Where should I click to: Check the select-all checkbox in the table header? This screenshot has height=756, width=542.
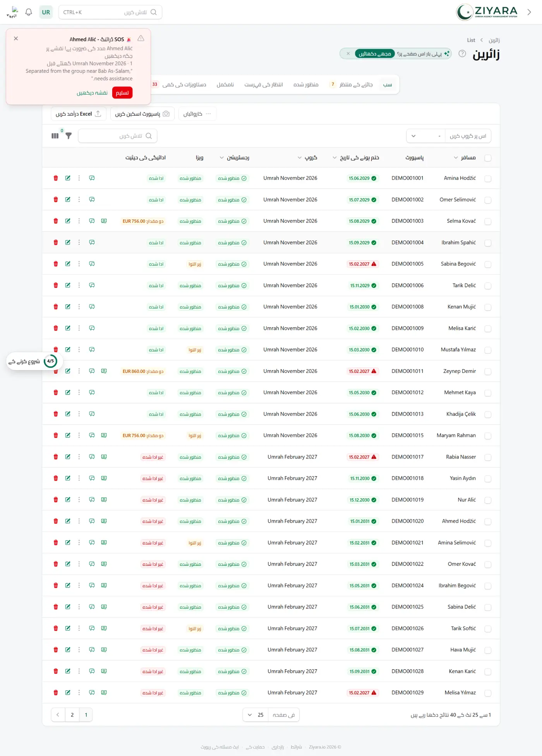[488, 158]
